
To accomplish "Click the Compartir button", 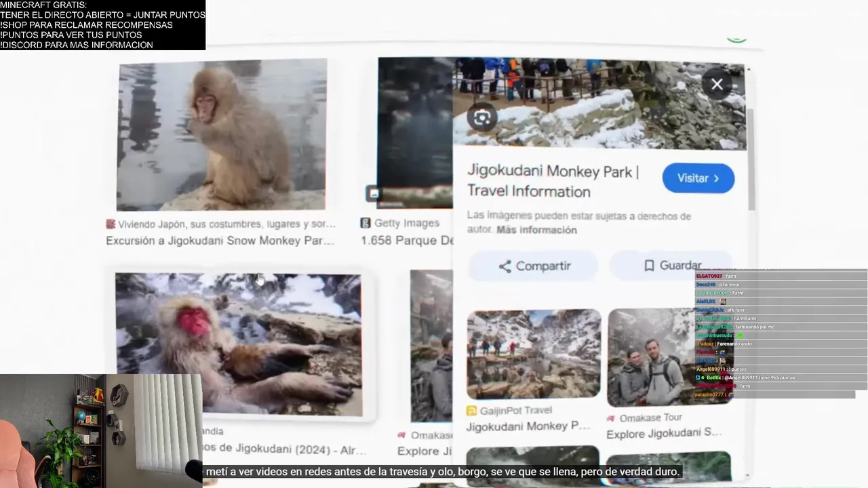I will (533, 266).
